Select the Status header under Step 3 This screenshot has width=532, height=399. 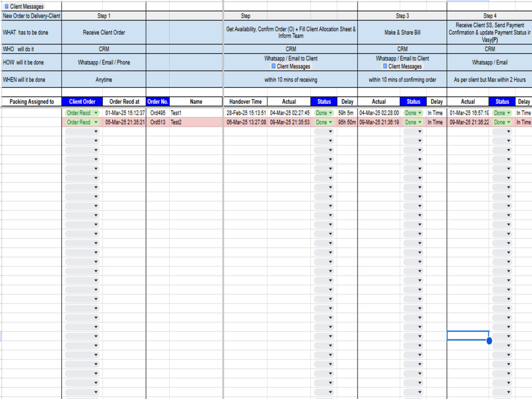[x=413, y=102]
